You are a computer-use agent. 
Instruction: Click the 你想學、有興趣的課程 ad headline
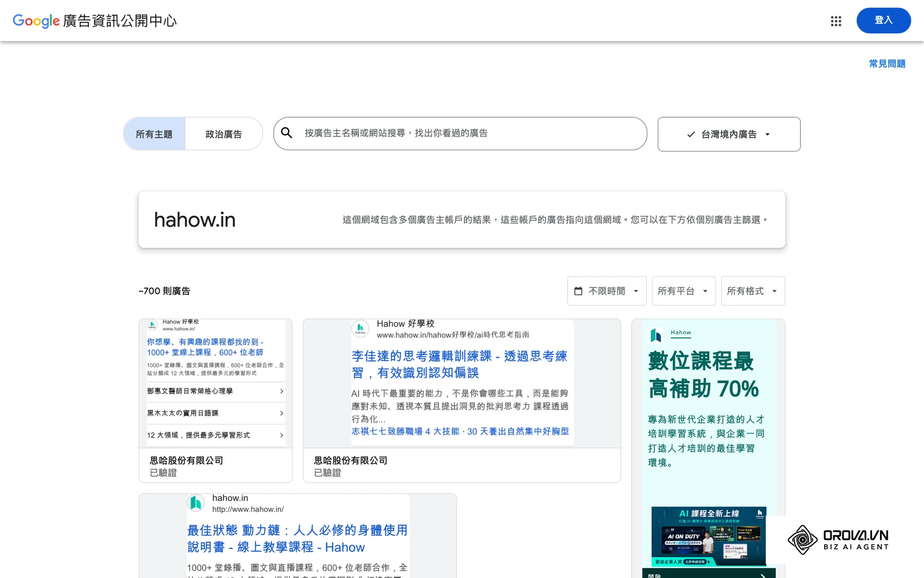click(205, 347)
